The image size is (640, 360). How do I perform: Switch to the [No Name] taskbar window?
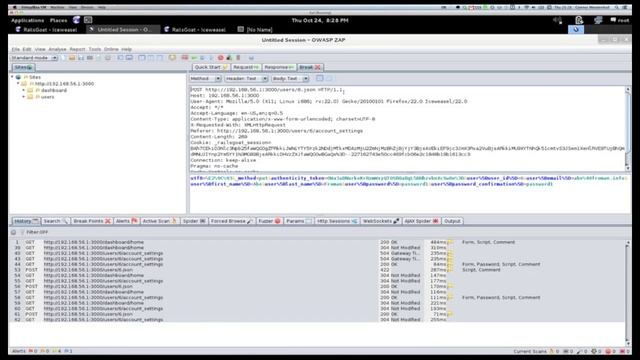point(255,29)
